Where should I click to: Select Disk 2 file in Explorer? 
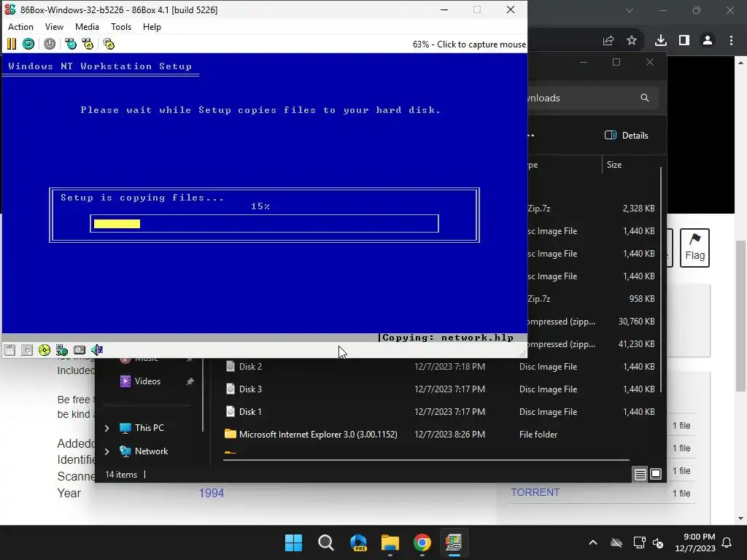(x=251, y=367)
